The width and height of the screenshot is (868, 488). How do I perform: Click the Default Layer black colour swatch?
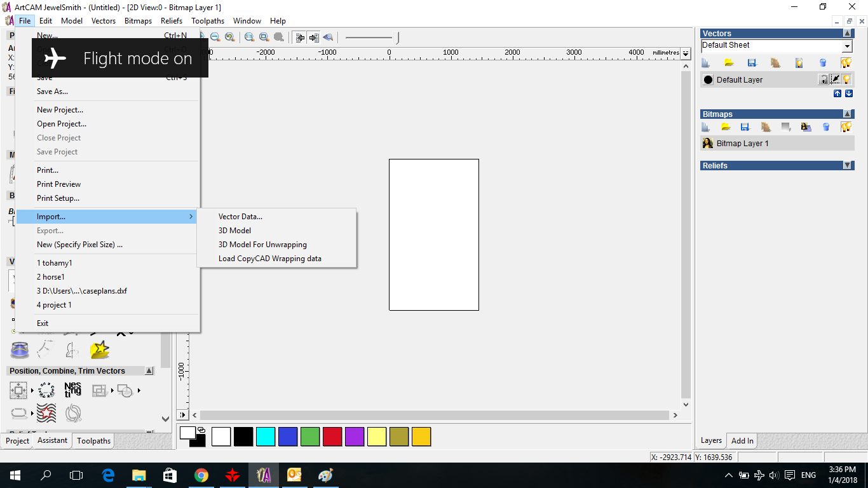coord(708,79)
